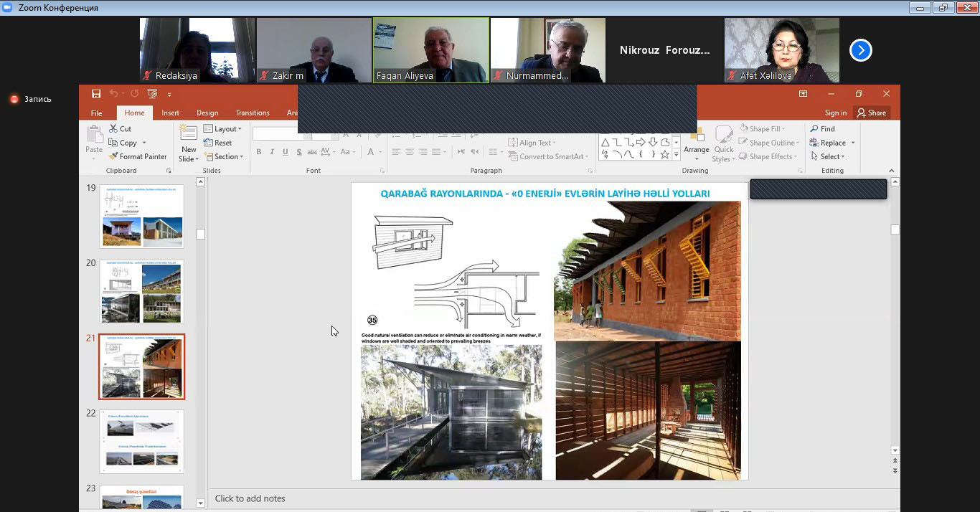Switch to the Transitions ribbon tab

(253, 113)
